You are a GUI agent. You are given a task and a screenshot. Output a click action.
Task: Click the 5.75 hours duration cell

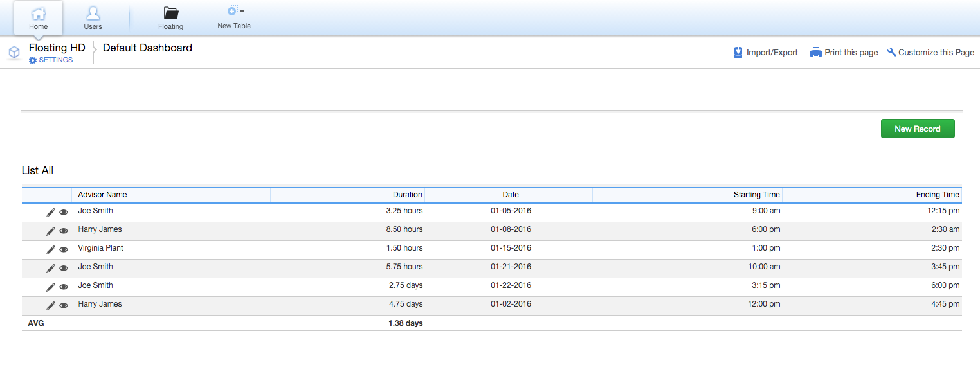tap(404, 267)
